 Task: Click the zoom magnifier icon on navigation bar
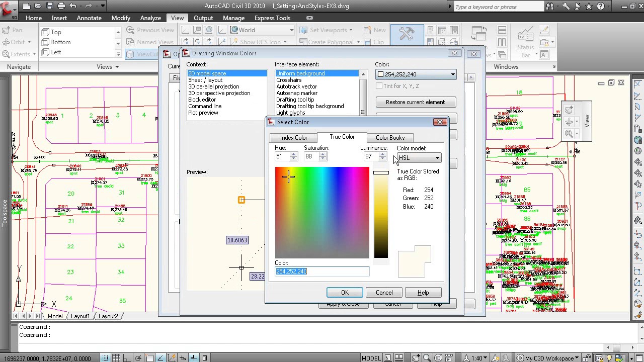(x=569, y=134)
